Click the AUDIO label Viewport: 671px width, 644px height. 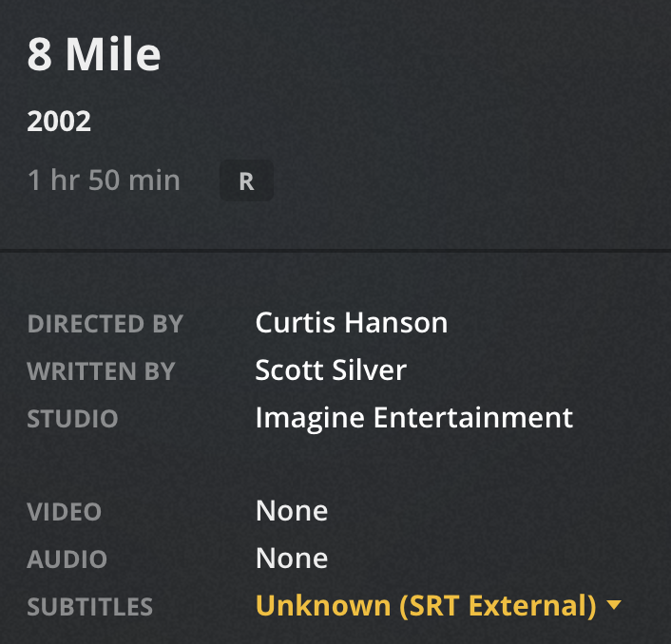pos(67,559)
